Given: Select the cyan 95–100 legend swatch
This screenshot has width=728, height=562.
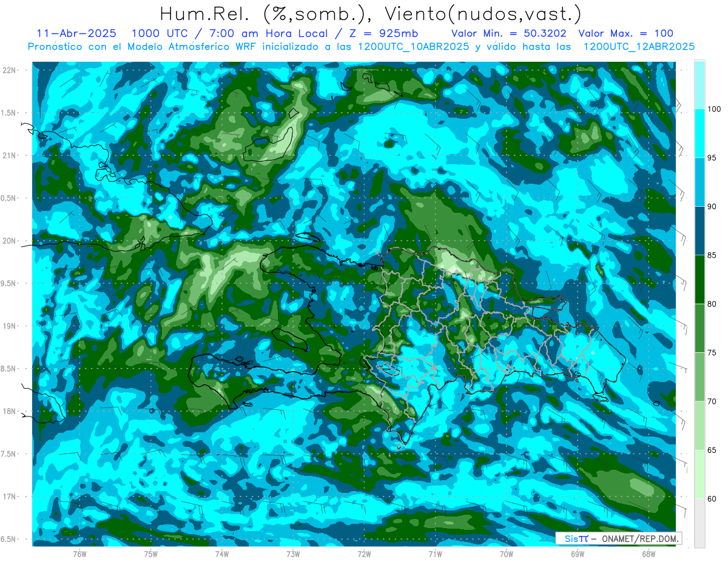Looking at the screenshot, I should coord(699,133).
